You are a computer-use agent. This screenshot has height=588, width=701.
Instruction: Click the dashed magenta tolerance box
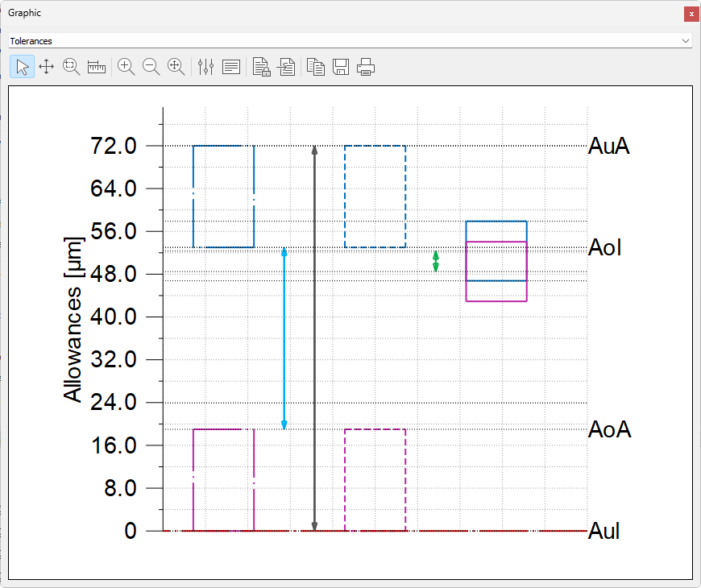375,480
